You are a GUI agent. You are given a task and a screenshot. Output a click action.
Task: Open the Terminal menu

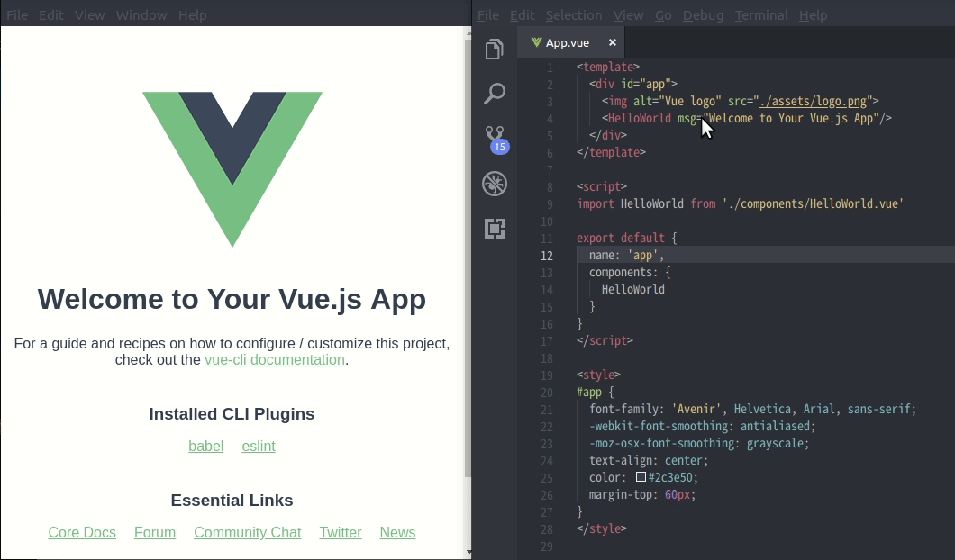click(x=761, y=15)
